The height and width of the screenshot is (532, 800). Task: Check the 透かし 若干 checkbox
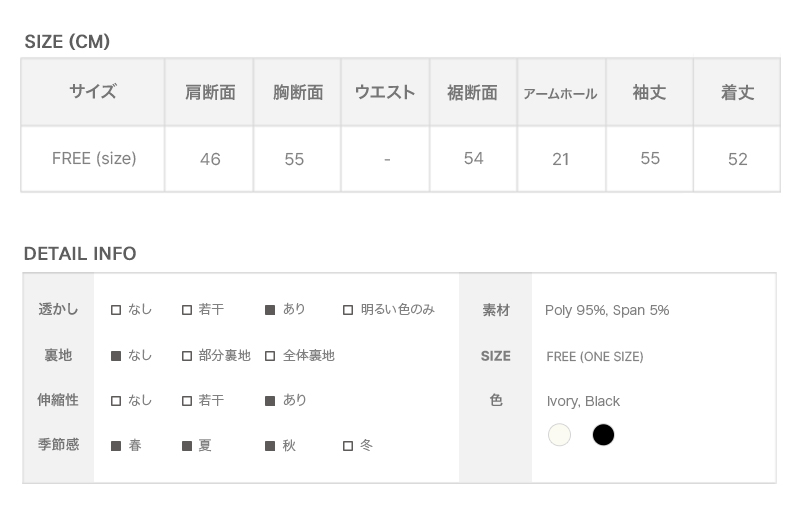tap(187, 310)
